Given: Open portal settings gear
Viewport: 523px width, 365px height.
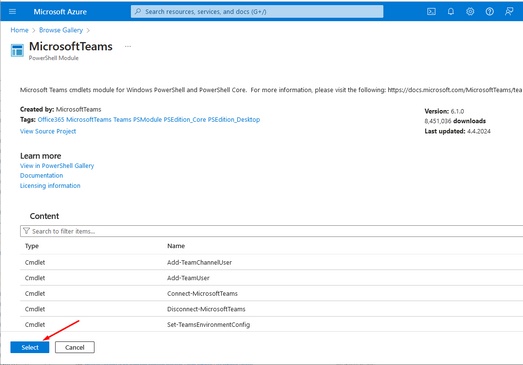Looking at the screenshot, I should (470, 12).
